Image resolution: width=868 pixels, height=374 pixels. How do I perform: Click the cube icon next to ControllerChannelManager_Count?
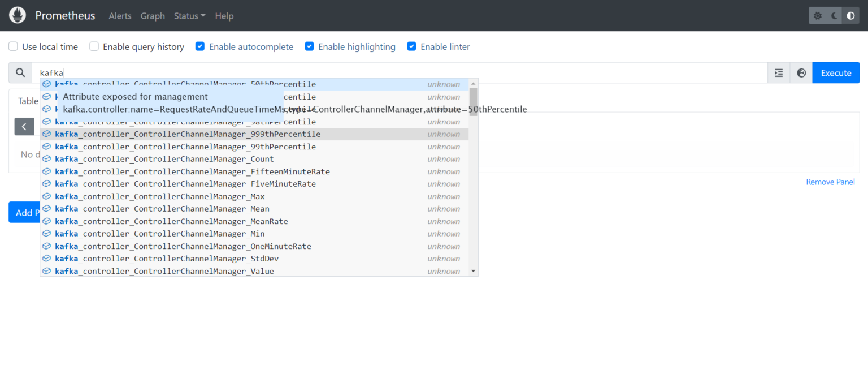pos(46,158)
